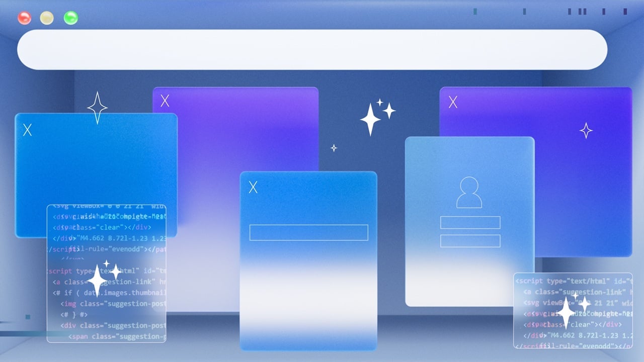Click the red window close button
The image size is (644, 362).
pos(24,18)
